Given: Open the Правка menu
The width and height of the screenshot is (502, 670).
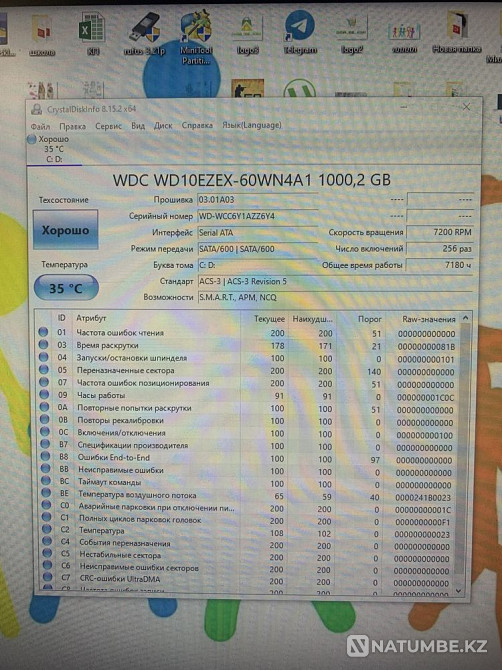Looking at the screenshot, I should point(72,126).
